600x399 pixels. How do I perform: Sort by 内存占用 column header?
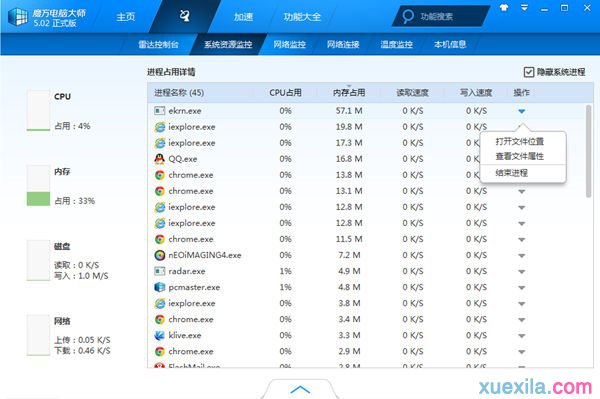tap(349, 93)
